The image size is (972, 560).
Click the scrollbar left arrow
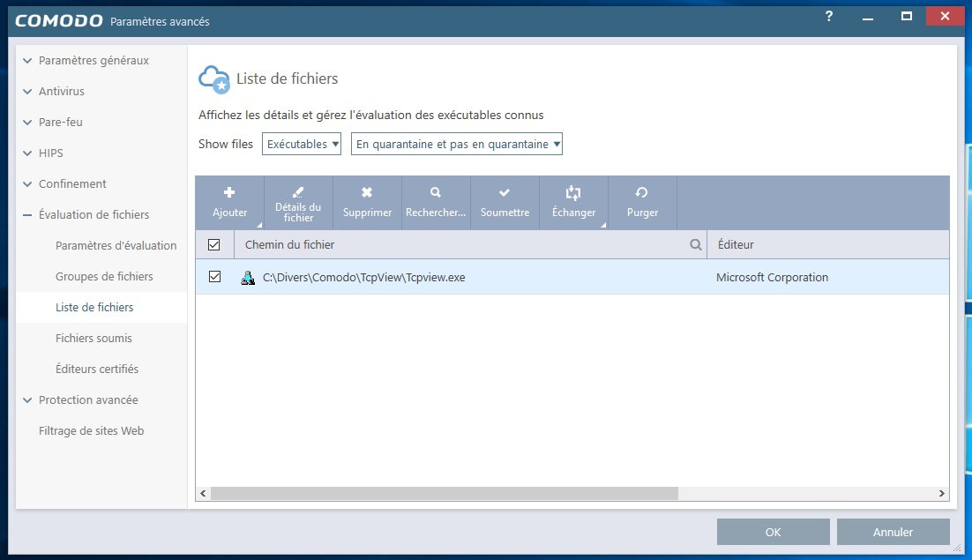coord(203,493)
